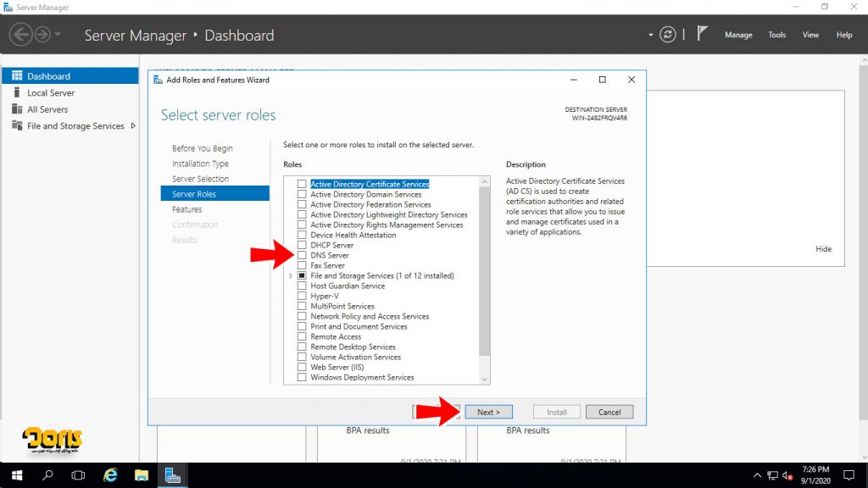The image size is (868, 488).
Task: Tick the DNS Server role checkbox
Action: (302, 255)
